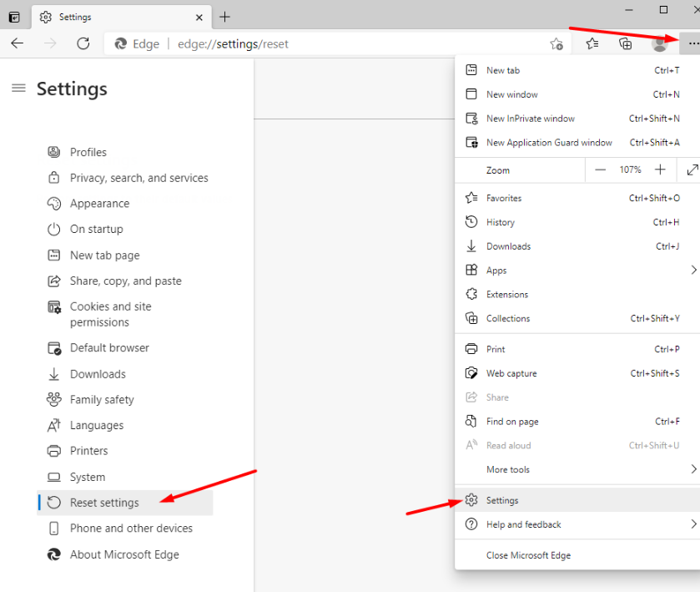Open Privacy, search, and services

click(x=125, y=178)
